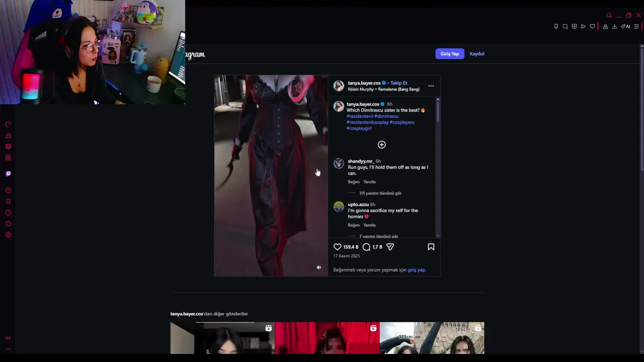
Task: Follow the account with Takip Et
Action: pos(398,83)
